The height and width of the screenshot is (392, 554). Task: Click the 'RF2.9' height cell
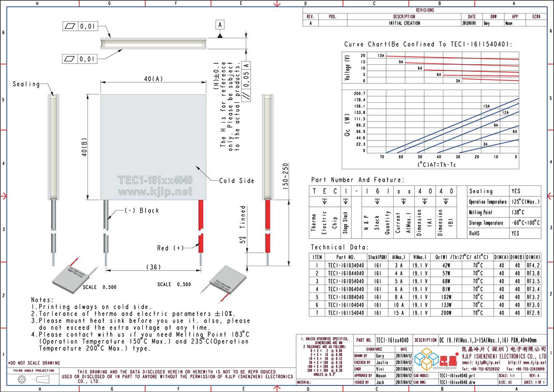point(533,313)
